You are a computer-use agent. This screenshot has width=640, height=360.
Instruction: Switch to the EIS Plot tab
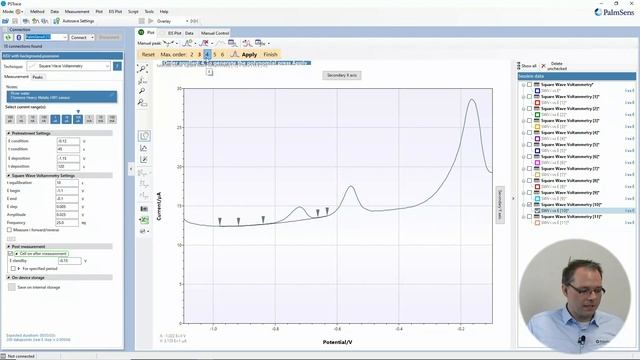(x=174, y=33)
